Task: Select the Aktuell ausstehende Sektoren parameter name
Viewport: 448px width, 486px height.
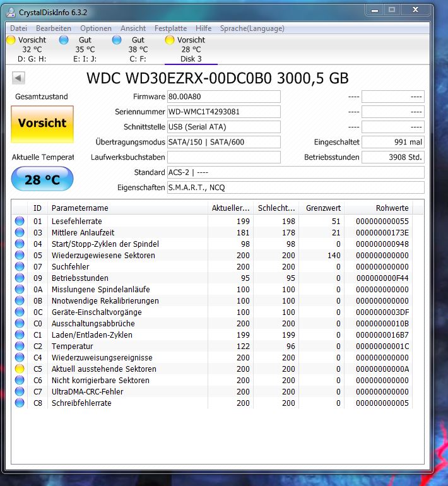Action: coord(103,369)
